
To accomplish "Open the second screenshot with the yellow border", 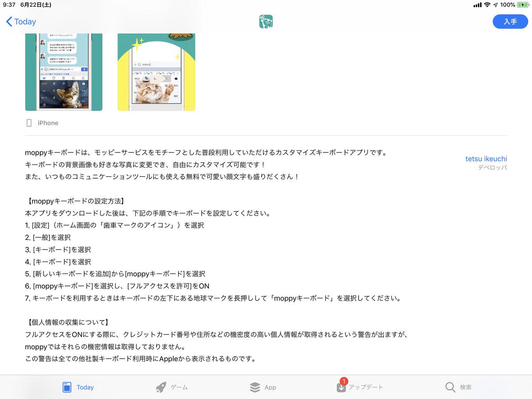I will click(156, 72).
